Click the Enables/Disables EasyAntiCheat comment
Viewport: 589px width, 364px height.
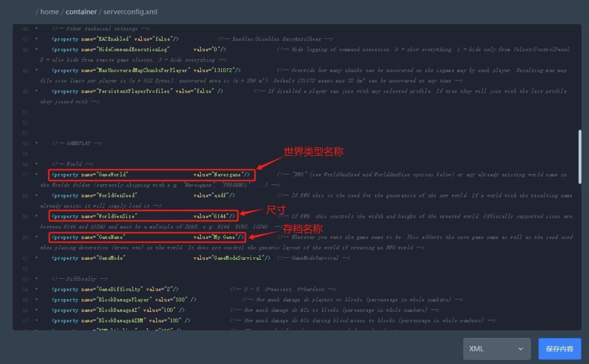[275, 39]
